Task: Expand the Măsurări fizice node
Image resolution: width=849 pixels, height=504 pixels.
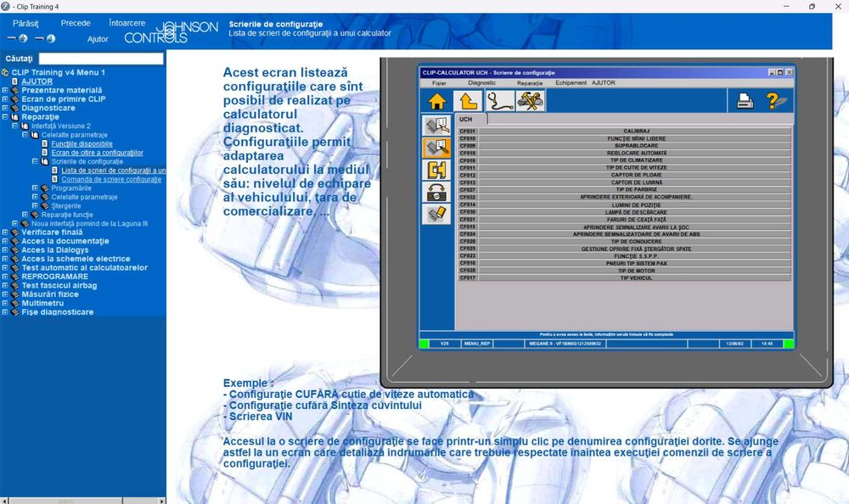Action: click(x=5, y=294)
